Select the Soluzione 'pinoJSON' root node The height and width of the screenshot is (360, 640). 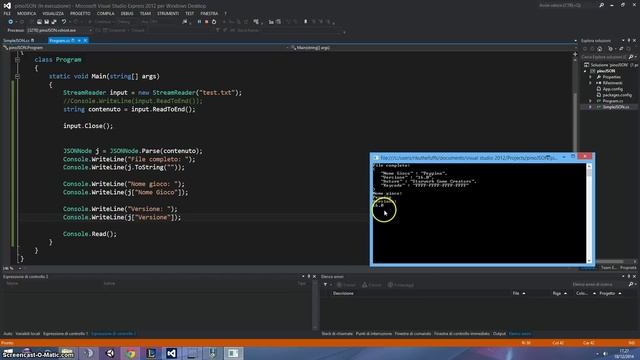click(610, 65)
